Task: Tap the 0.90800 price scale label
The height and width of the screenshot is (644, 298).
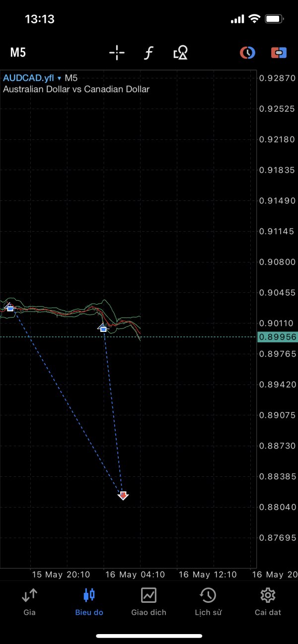Action: 278,262
